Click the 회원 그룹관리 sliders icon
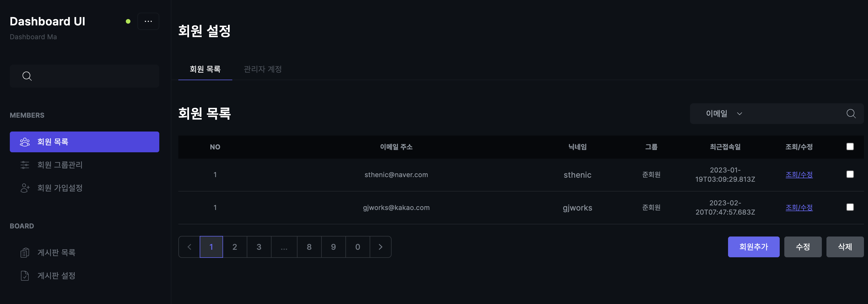The height and width of the screenshot is (304, 868). [25, 165]
